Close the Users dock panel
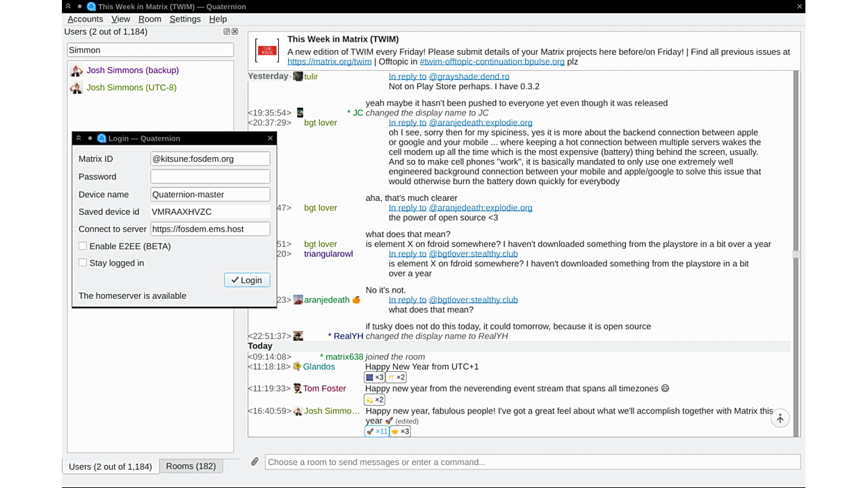Viewport: 868px width, 488px height. point(235,32)
